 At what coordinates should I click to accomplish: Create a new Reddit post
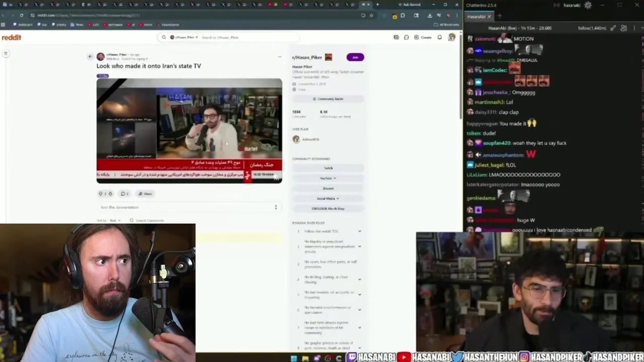[423, 37]
